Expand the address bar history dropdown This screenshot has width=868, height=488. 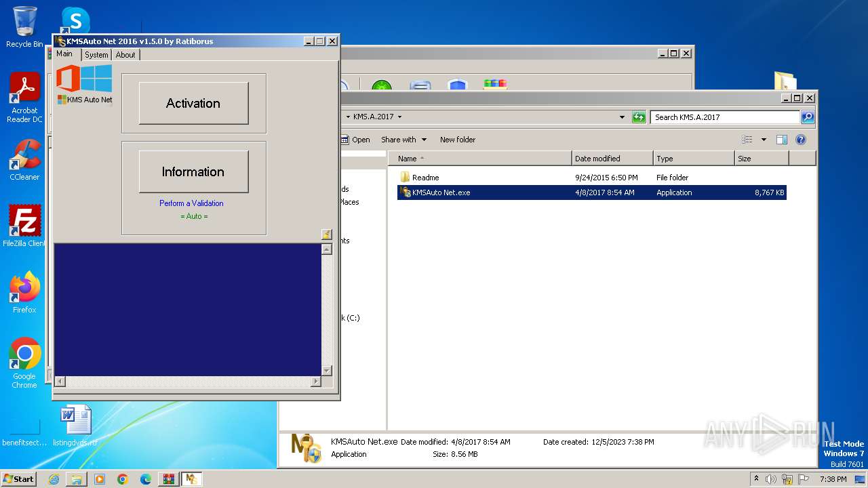622,117
